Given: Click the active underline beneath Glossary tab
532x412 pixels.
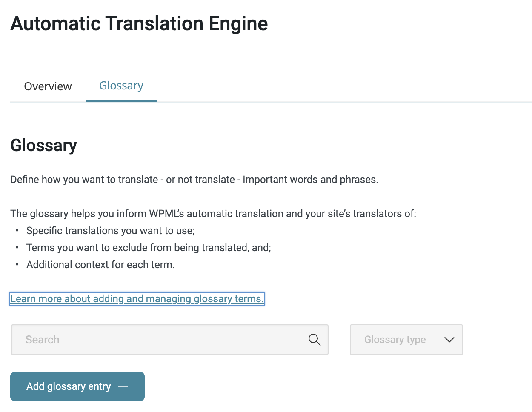Looking at the screenshot, I should [x=121, y=101].
